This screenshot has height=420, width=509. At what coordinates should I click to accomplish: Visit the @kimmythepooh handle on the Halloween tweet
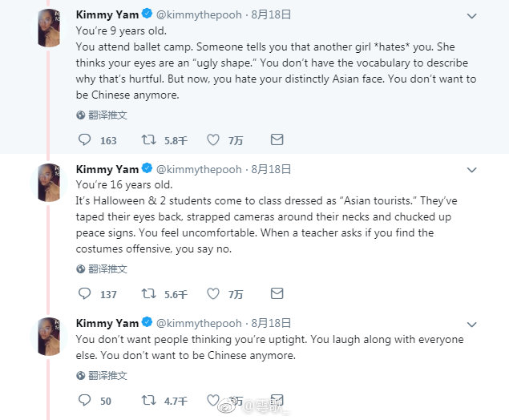[x=198, y=169]
